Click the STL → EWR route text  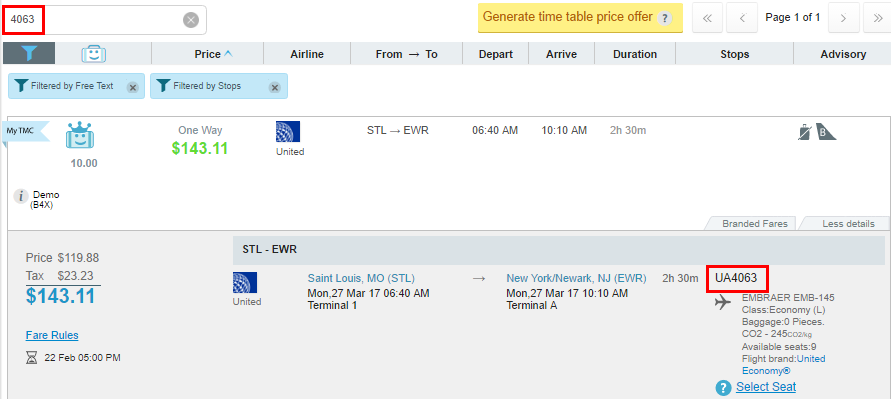pyautogui.click(x=398, y=131)
